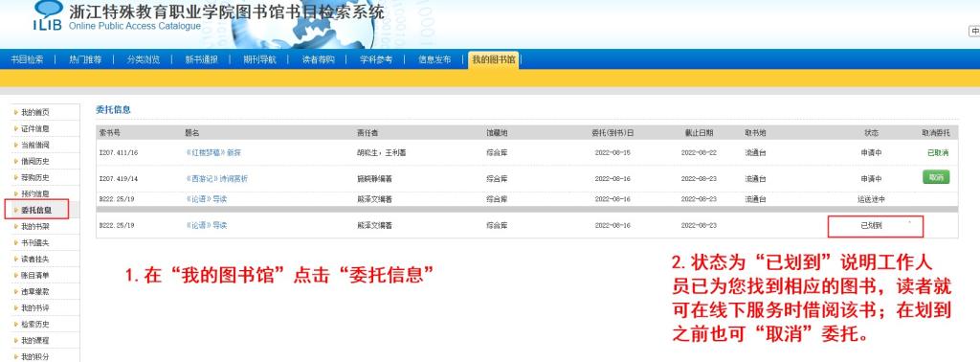The width and height of the screenshot is (980, 362).
Task: Open 检索历史 in the sidebar
Action: coord(35,325)
